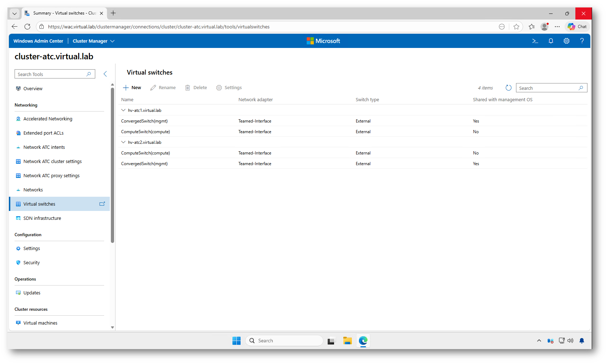Open the Cluster Manager dropdown
Screen dimensions: 607x364
click(x=93, y=41)
